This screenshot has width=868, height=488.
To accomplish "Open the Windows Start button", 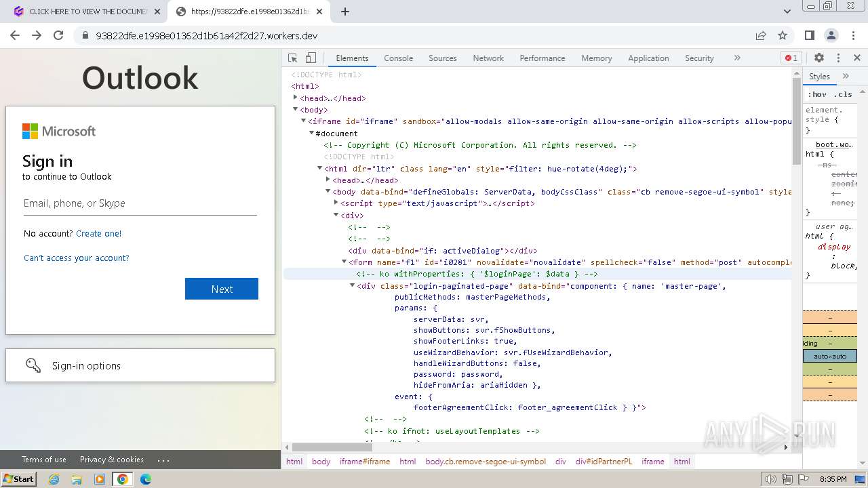I will pyautogui.click(x=18, y=479).
